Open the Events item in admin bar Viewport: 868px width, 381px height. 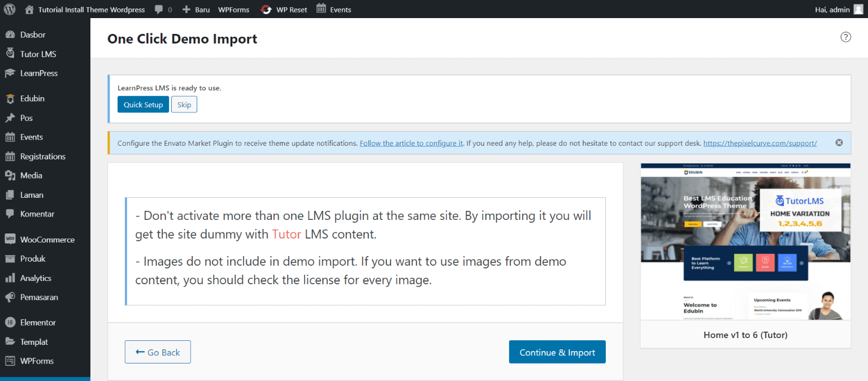(333, 10)
